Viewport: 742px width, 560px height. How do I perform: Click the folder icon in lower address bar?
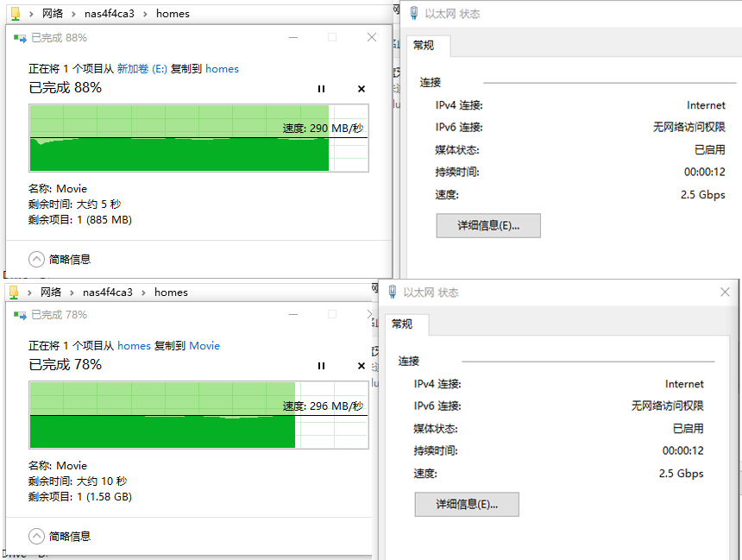click(14, 293)
